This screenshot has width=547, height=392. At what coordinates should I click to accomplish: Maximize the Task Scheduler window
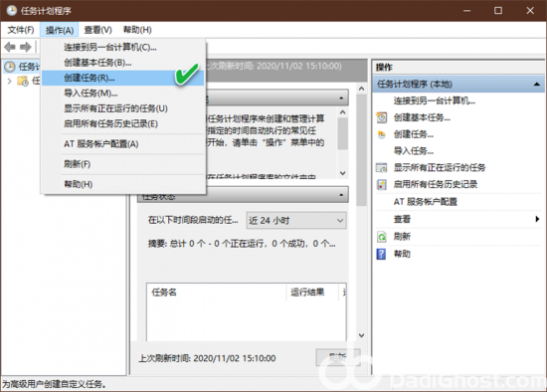pyautogui.click(x=498, y=11)
